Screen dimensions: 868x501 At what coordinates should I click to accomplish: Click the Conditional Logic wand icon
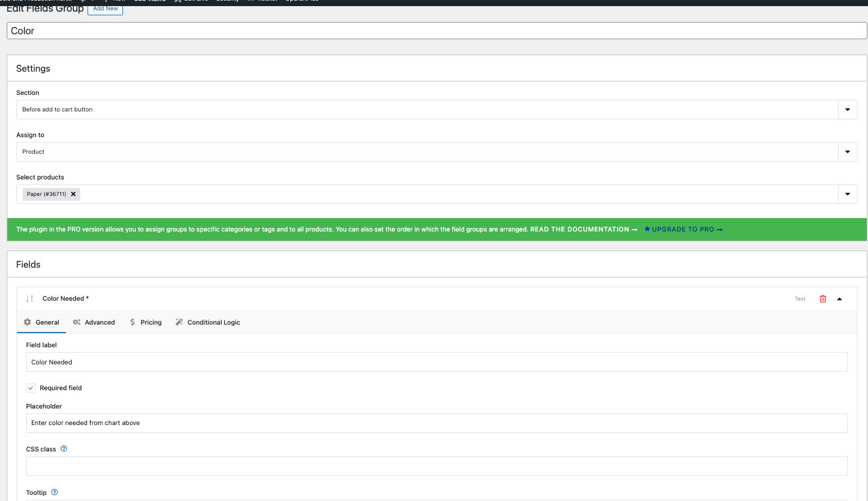tap(179, 322)
